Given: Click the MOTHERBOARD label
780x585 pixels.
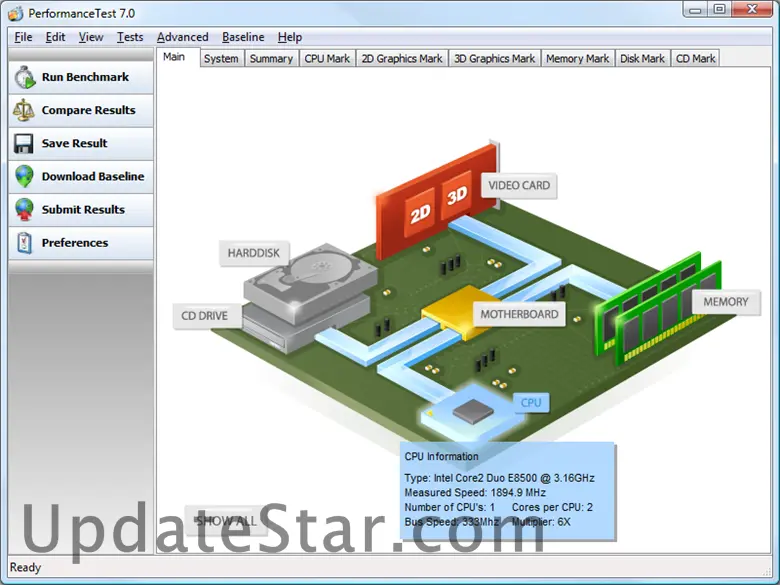Looking at the screenshot, I should pos(519,314).
